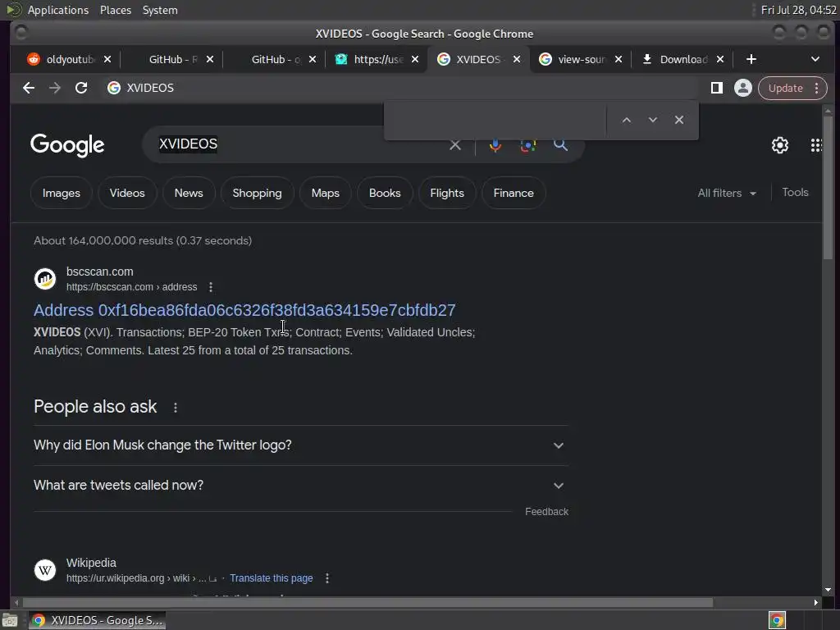Switch to the https://use tab
Viewport: 840px width, 630px height.
coord(378,59)
